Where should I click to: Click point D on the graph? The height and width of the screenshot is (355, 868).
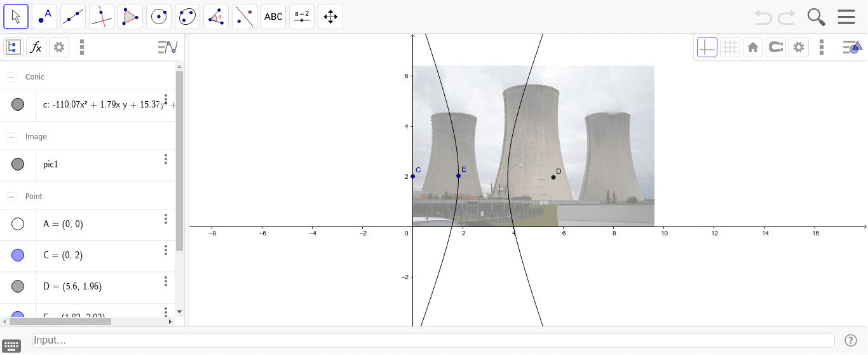pyautogui.click(x=553, y=177)
